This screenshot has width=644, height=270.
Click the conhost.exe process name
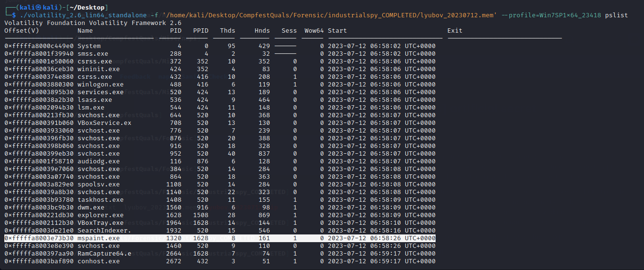[99, 261]
